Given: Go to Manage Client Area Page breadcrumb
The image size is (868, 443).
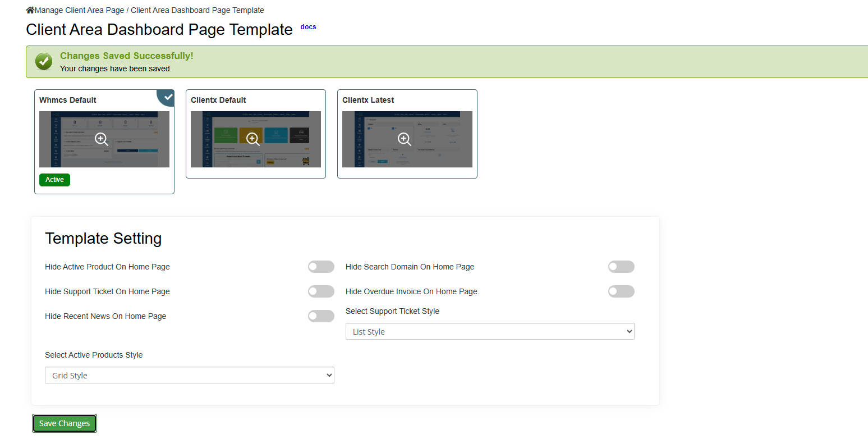Looking at the screenshot, I should click(80, 10).
